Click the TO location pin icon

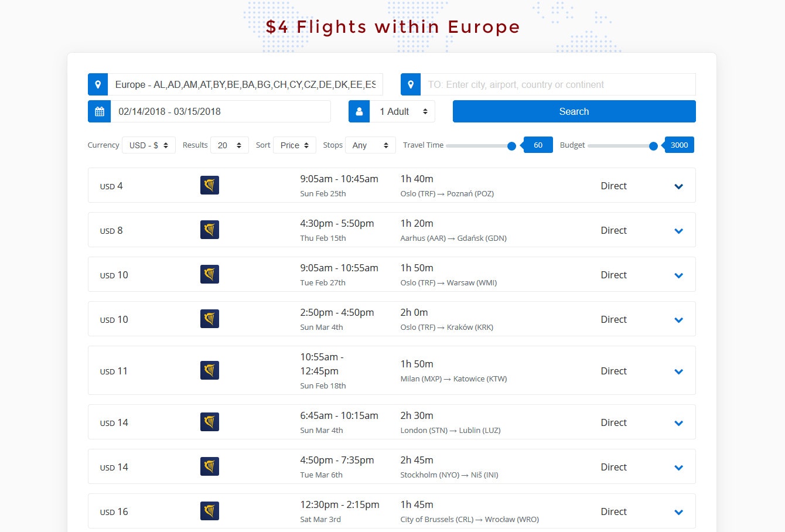[411, 84]
